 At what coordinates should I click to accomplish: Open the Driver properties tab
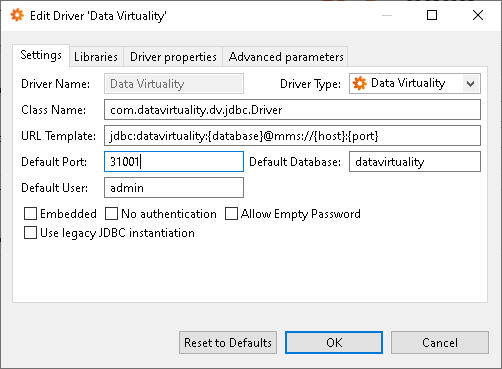[173, 57]
